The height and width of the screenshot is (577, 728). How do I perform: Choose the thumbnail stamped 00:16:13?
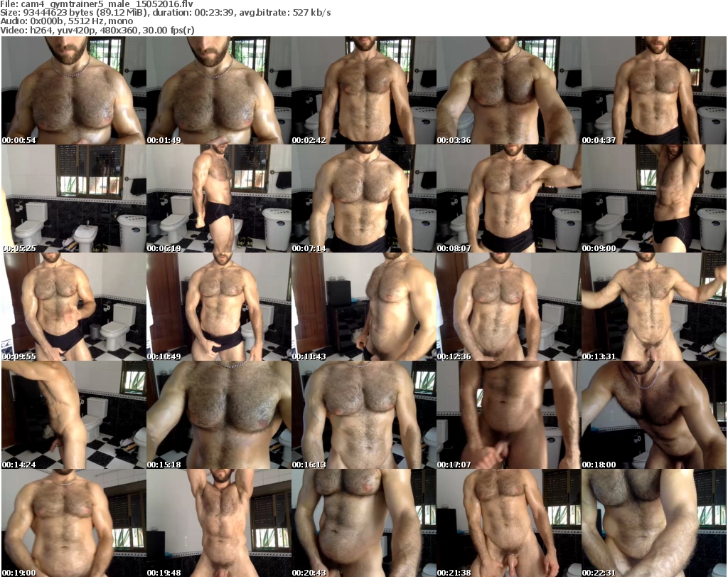click(x=363, y=415)
